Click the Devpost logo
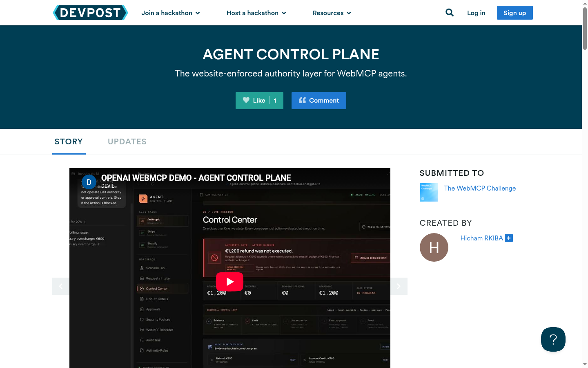 point(90,13)
